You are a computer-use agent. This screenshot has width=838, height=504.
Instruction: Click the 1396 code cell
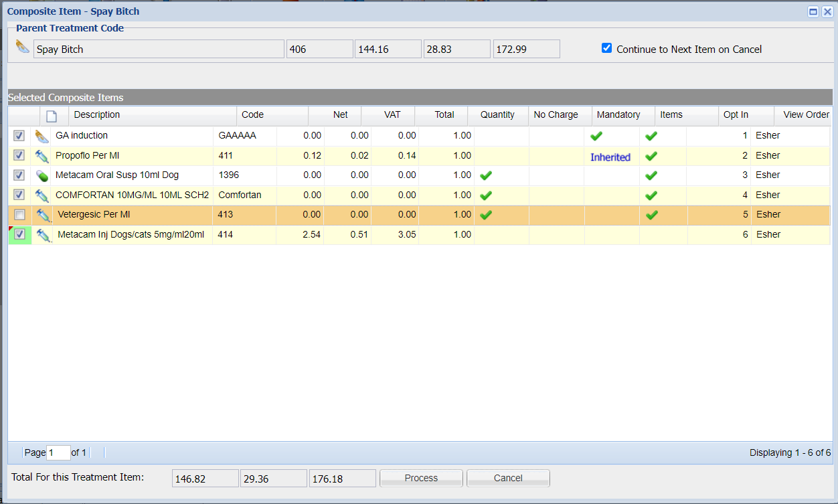pos(228,175)
